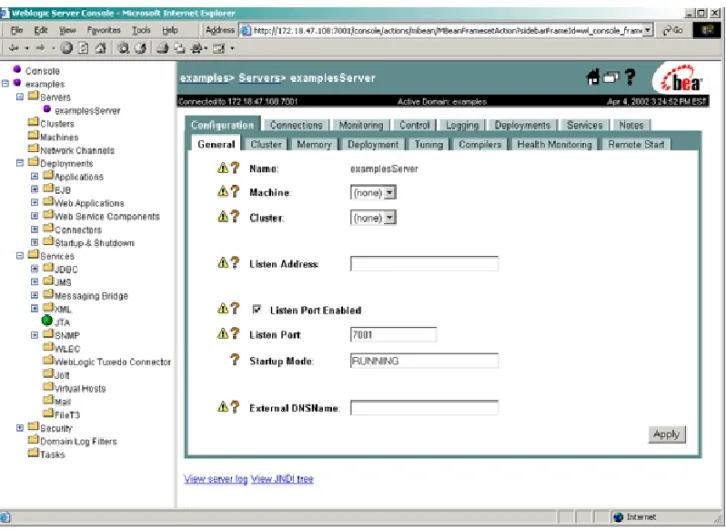Viewport: 726px width, 531px height.
Task: Open the address bar dropdown arrow
Action: click(648, 30)
